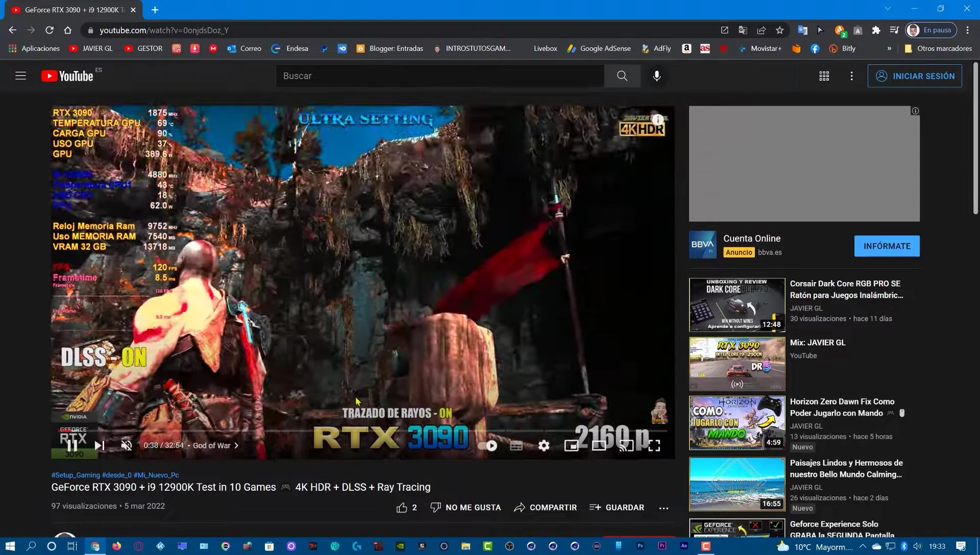The height and width of the screenshot is (555, 980).
Task: Skip to the next video
Action: point(100,446)
